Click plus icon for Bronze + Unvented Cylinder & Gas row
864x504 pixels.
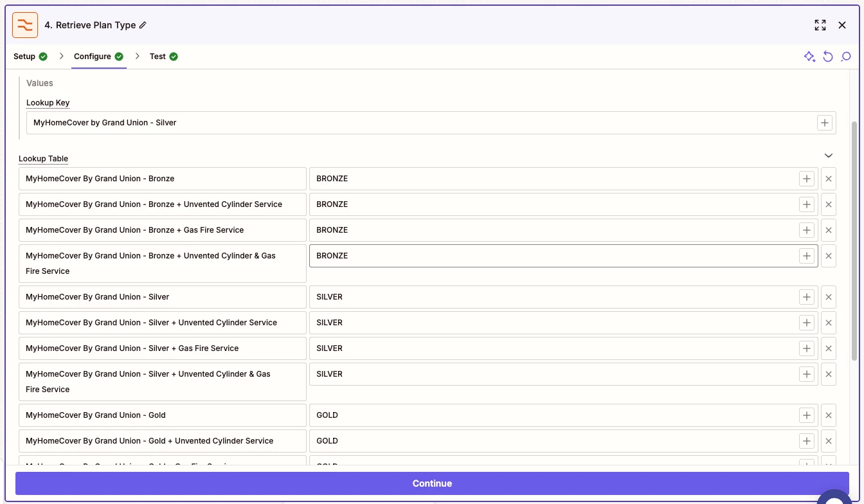click(x=807, y=256)
